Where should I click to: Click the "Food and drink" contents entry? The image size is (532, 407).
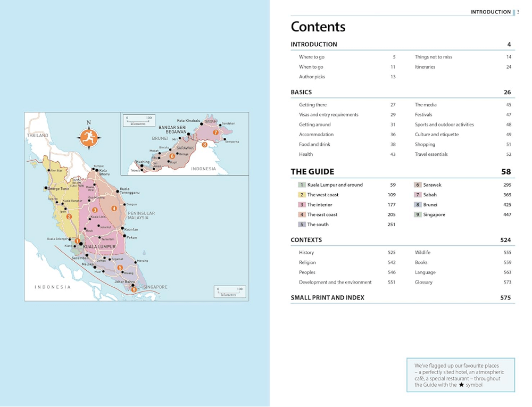pos(314,144)
